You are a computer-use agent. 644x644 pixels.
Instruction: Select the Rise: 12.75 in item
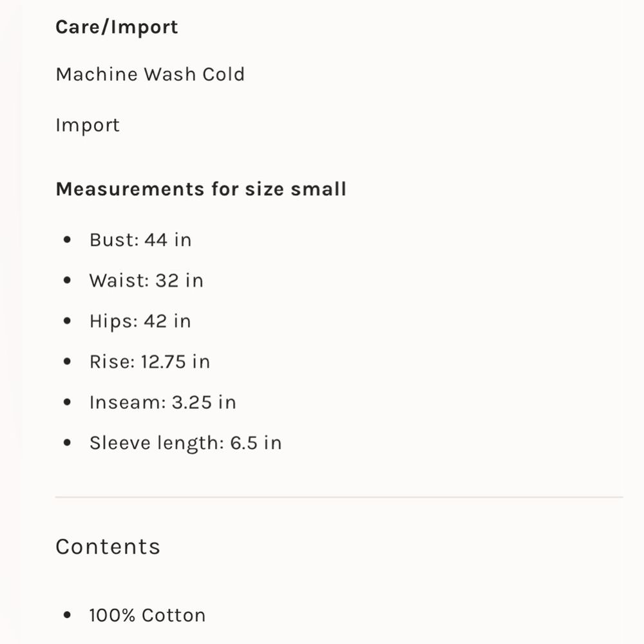[150, 362]
